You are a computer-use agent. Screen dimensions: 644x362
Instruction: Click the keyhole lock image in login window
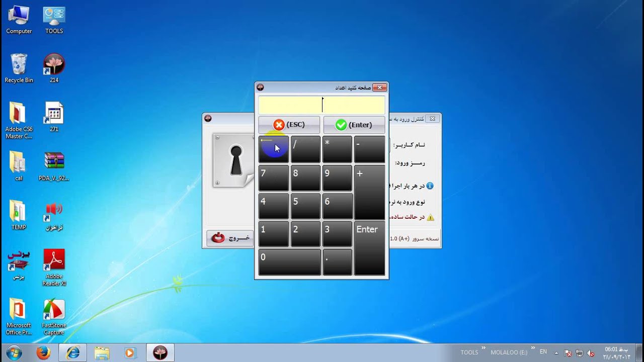tap(233, 160)
